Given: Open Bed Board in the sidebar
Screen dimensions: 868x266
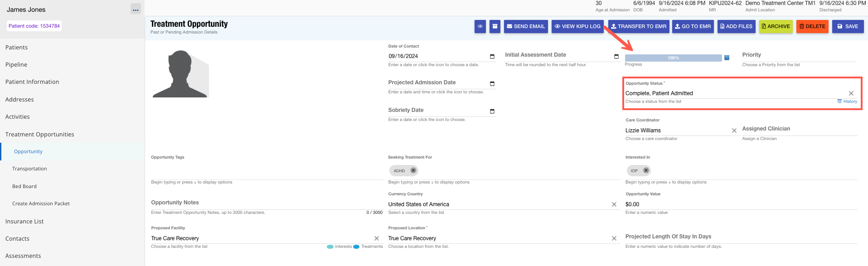Looking at the screenshot, I should pyautogui.click(x=24, y=186).
